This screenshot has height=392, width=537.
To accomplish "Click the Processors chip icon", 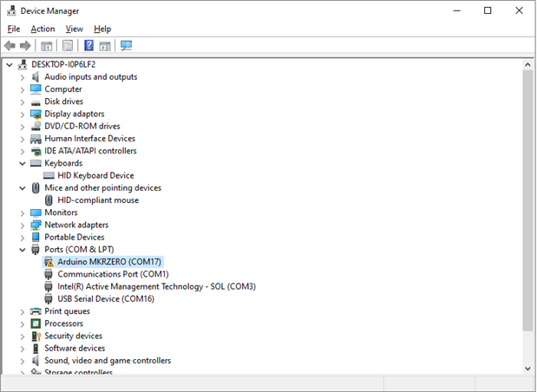I will pos(36,323).
